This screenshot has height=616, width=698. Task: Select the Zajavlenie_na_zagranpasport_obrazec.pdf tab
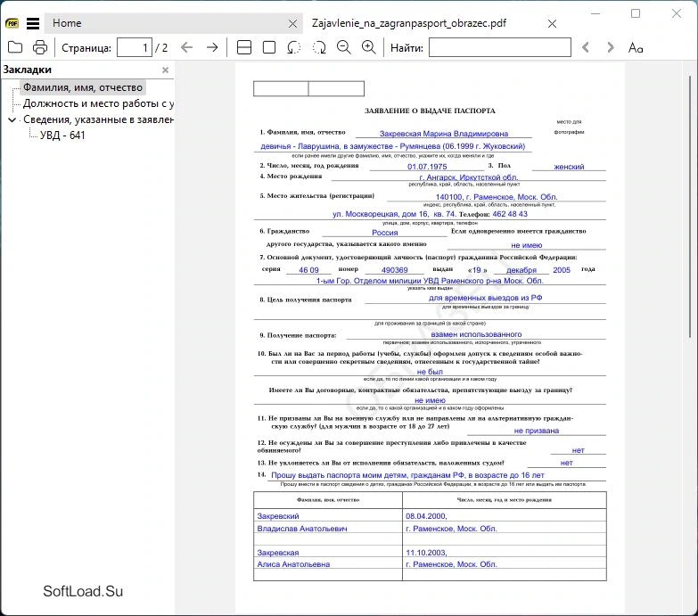pyautogui.click(x=408, y=23)
